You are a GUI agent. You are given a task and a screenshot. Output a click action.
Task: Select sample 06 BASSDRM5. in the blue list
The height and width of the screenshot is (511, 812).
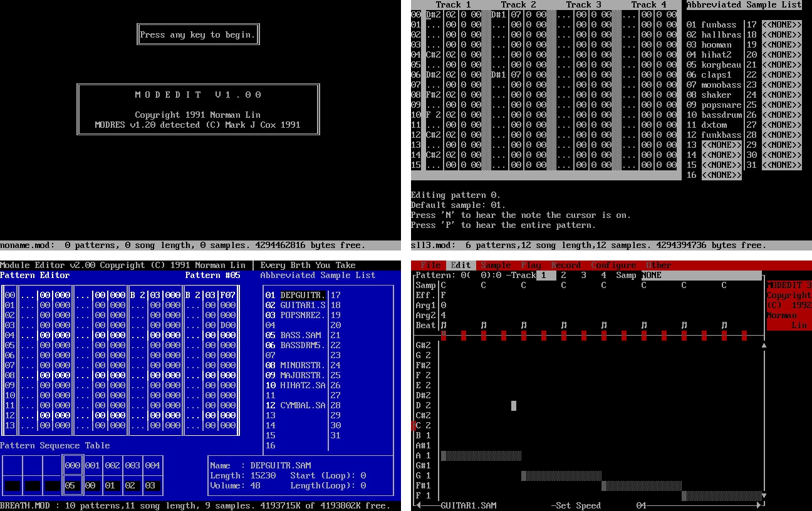296,345
